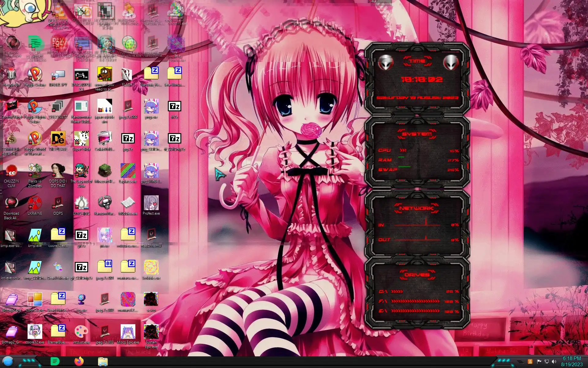The width and height of the screenshot is (588, 368).
Task: Select the ColorCs.exe colored squares icon
Action: (x=35, y=300)
